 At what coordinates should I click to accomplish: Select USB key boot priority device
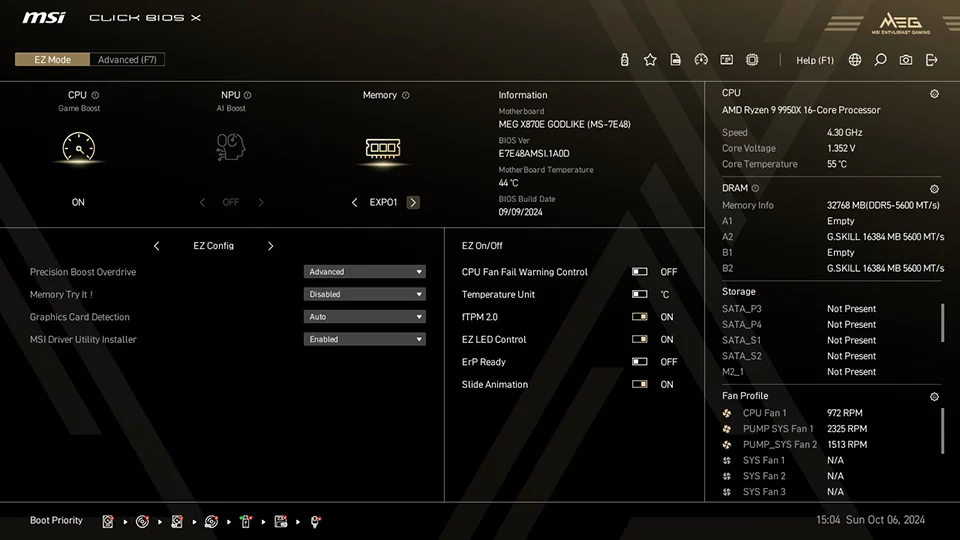(x=246, y=521)
